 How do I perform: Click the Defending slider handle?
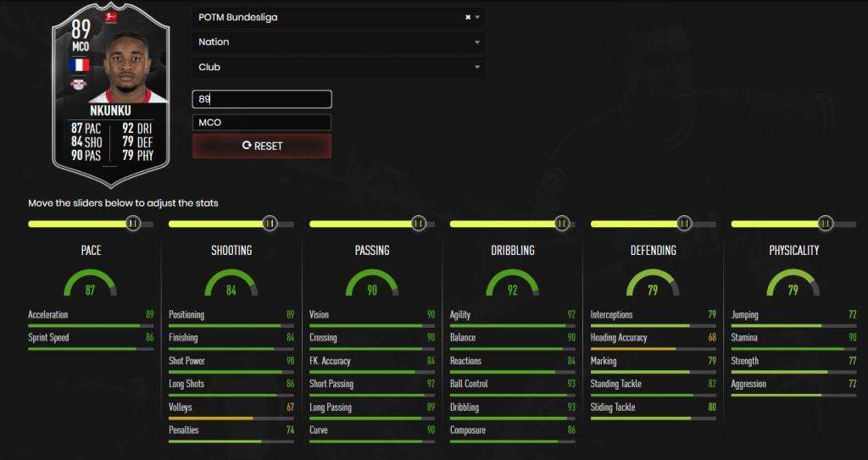684,223
